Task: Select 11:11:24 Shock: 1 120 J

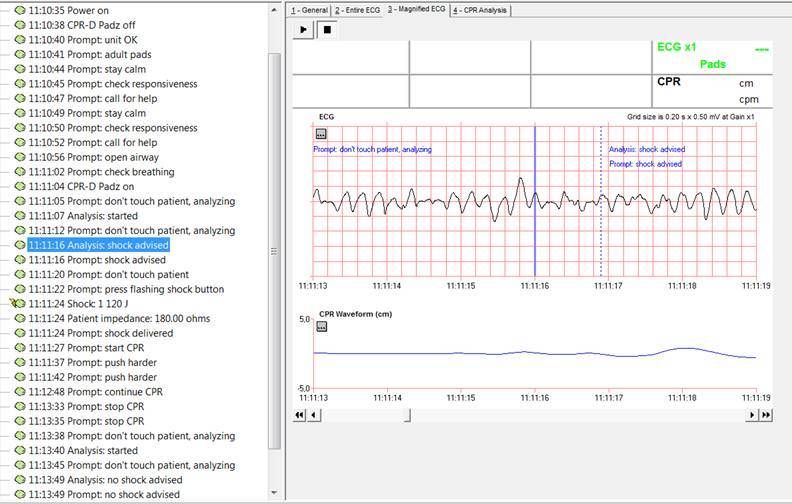Action: (78, 304)
